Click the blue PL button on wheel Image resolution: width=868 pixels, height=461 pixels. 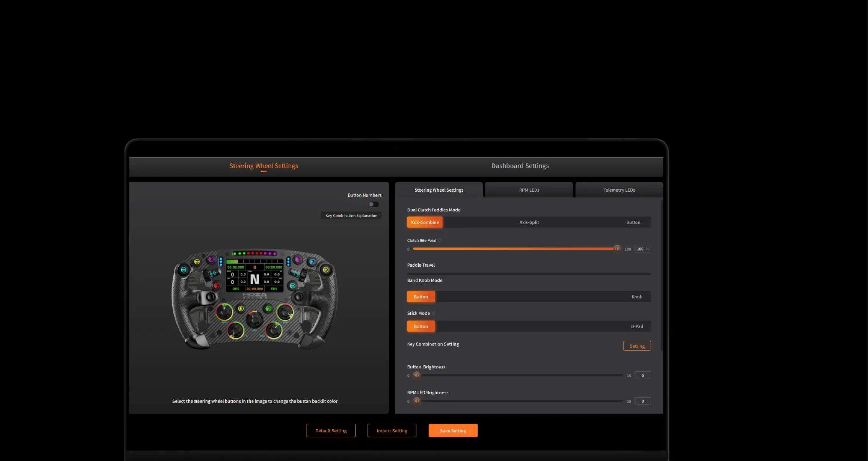coord(312,262)
